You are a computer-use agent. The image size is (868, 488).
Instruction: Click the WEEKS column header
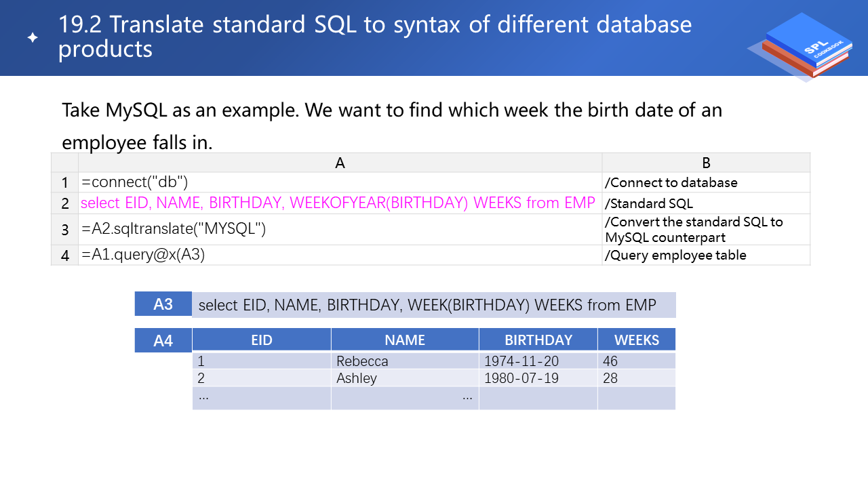pyautogui.click(x=636, y=340)
